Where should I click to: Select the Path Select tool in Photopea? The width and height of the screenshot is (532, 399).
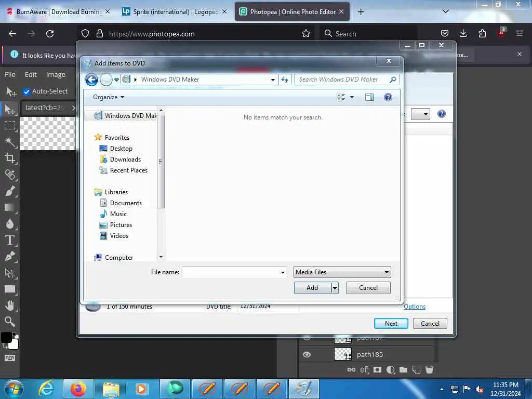(x=10, y=273)
